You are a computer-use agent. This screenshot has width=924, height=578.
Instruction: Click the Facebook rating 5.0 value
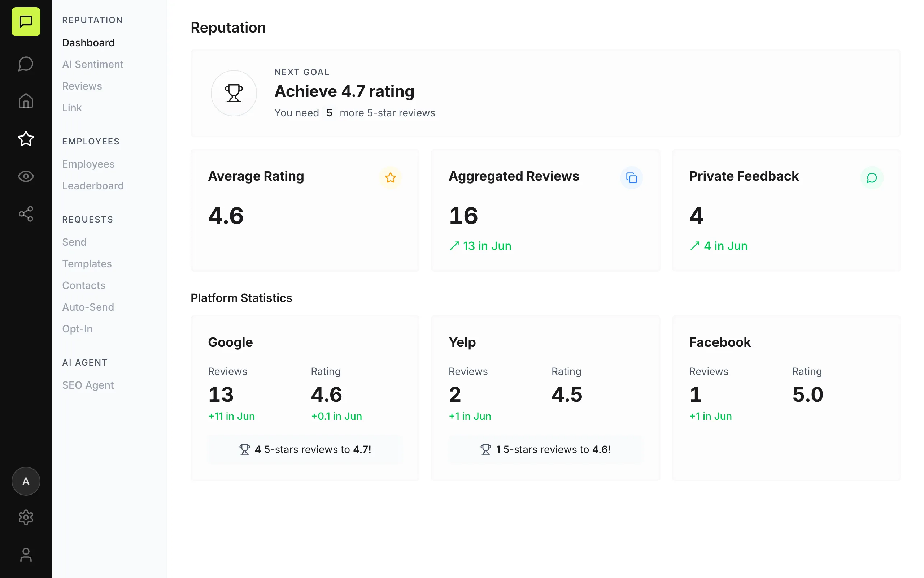point(807,394)
